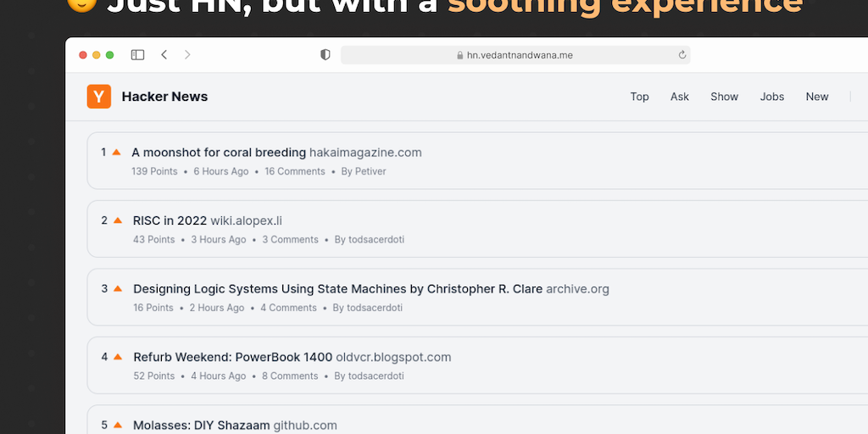This screenshot has height=434, width=868.
Task: Upvote the Molasses DIY Shazaam story
Action: pos(117,425)
